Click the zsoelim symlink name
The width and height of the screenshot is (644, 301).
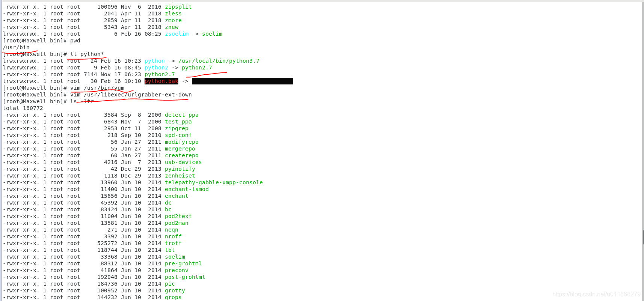(177, 34)
